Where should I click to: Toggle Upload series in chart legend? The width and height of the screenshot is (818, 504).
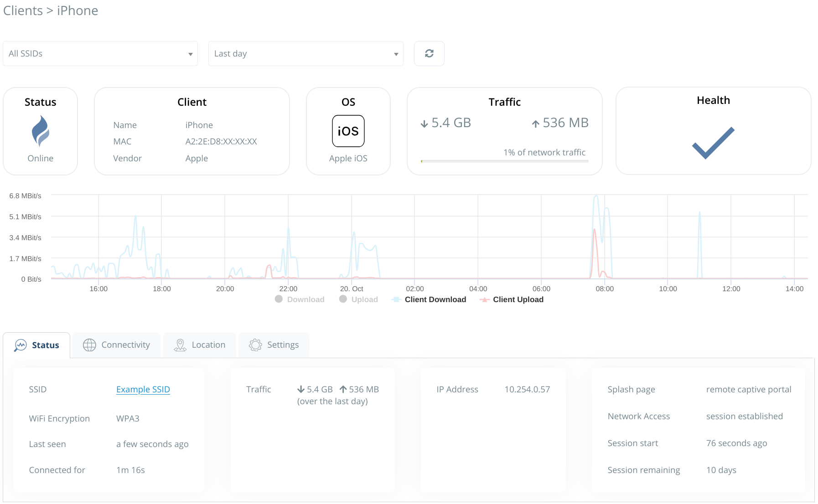359,299
